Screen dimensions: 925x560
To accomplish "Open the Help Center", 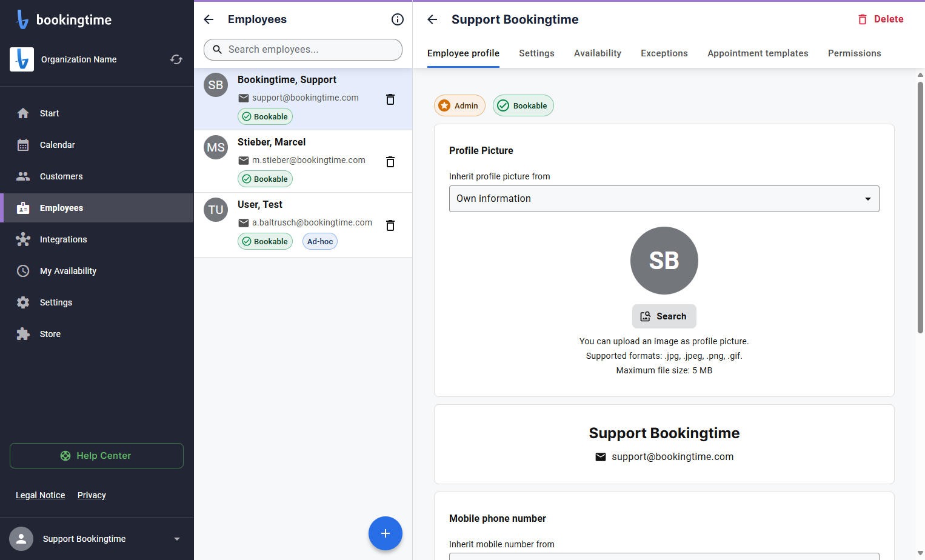I will click(x=96, y=456).
